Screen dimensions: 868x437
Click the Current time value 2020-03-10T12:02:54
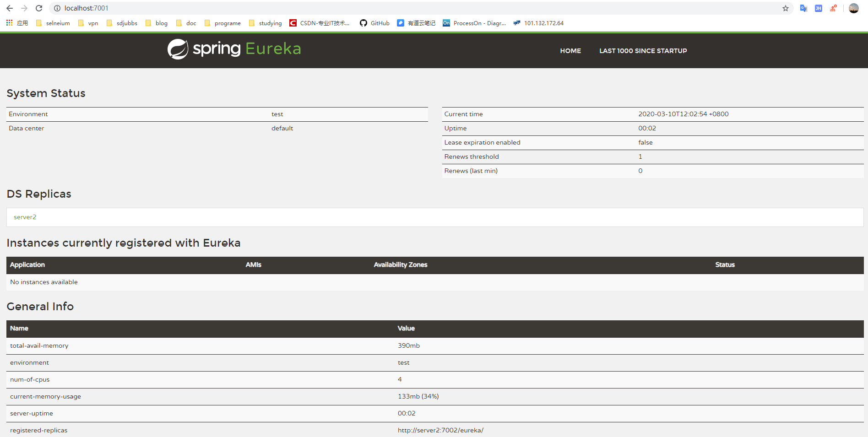[683, 114]
